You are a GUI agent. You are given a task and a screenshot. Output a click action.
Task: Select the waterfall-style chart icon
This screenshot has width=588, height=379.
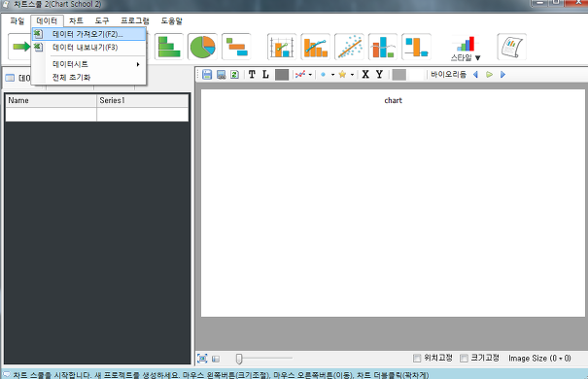416,47
